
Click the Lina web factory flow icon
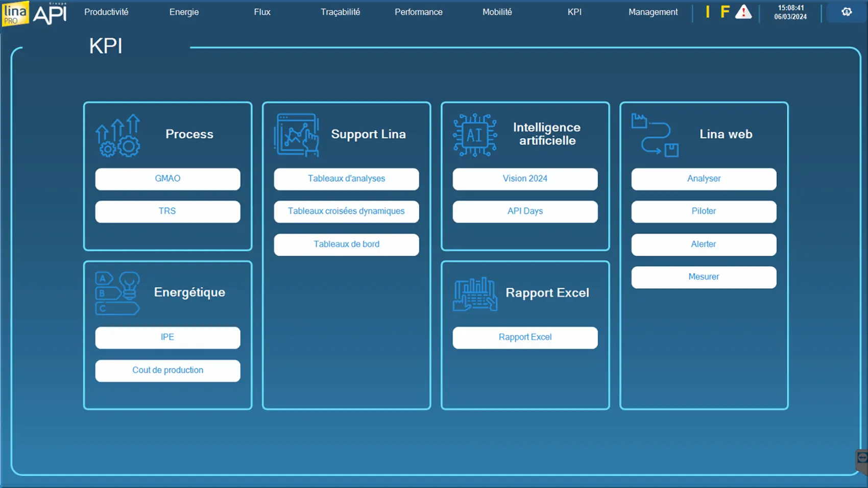coord(655,135)
